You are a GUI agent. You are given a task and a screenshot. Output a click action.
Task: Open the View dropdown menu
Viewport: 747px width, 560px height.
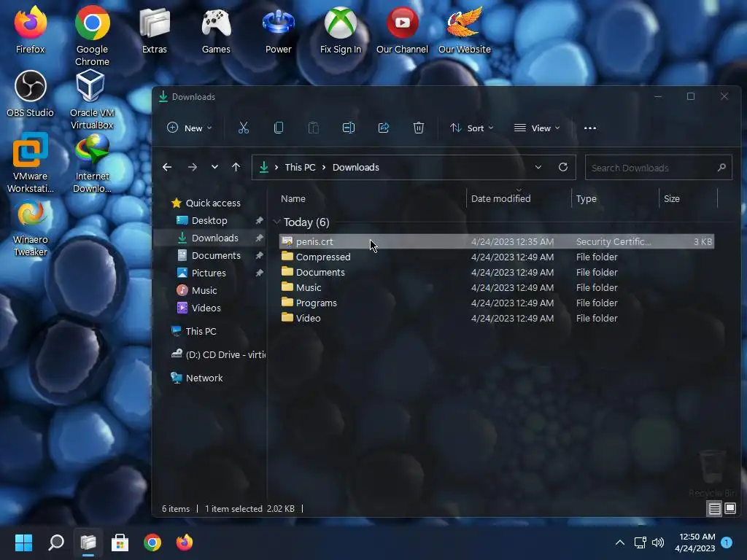pos(537,128)
